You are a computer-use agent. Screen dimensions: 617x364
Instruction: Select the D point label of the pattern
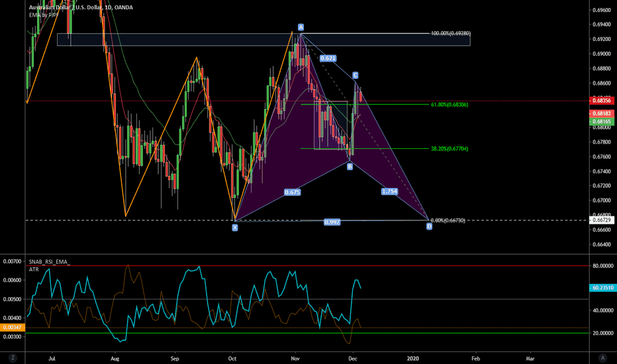pyautogui.click(x=429, y=226)
